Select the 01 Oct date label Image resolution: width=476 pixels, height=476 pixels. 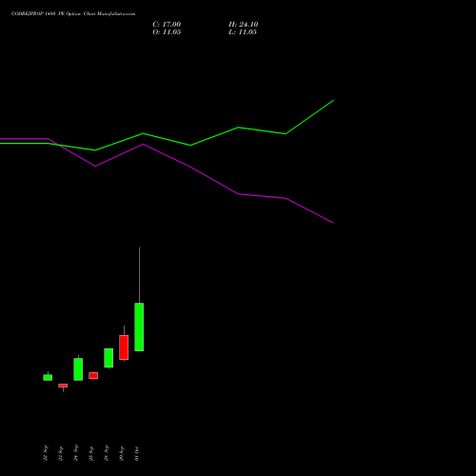[137, 453]
